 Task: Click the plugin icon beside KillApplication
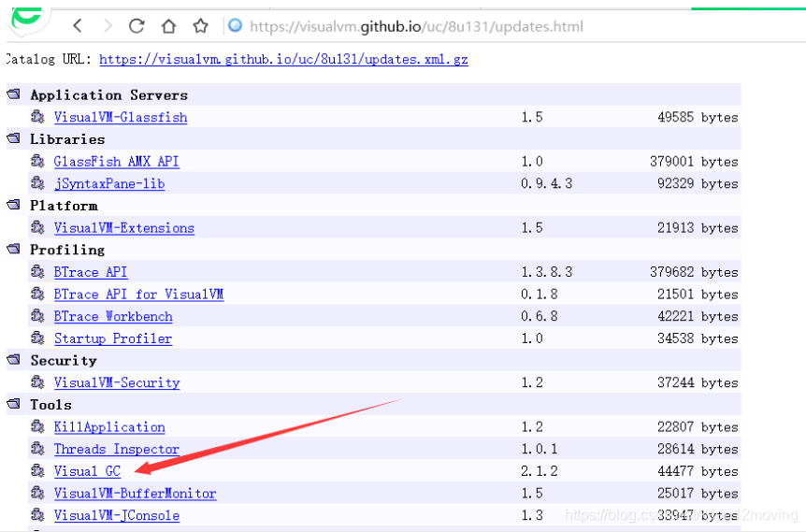pos(37,425)
